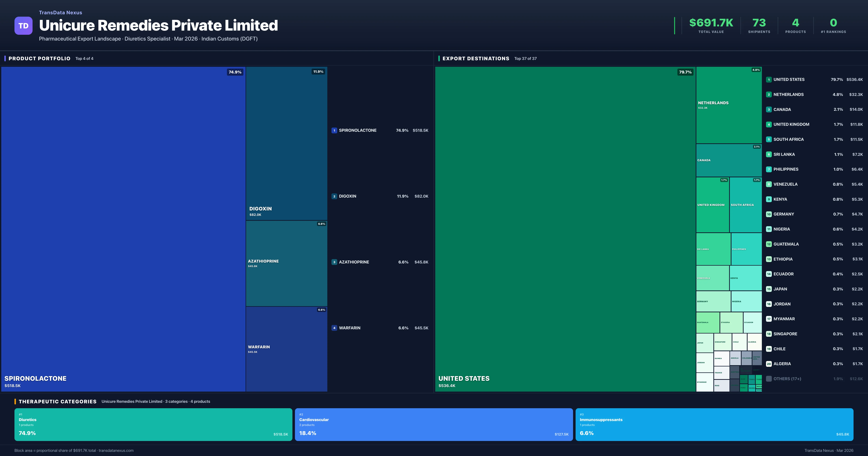
Task: Select the SPIRONOLACTONE treemap block
Action: click(x=123, y=229)
